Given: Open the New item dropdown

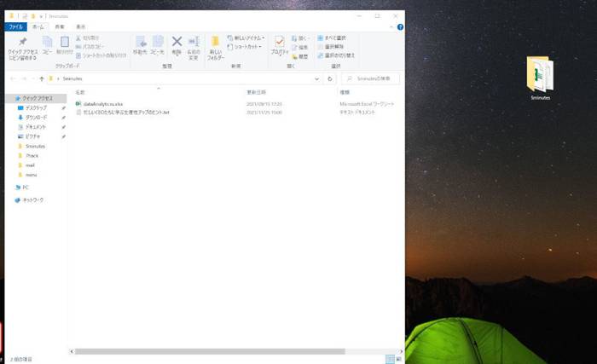Looking at the screenshot, I should point(246,38).
